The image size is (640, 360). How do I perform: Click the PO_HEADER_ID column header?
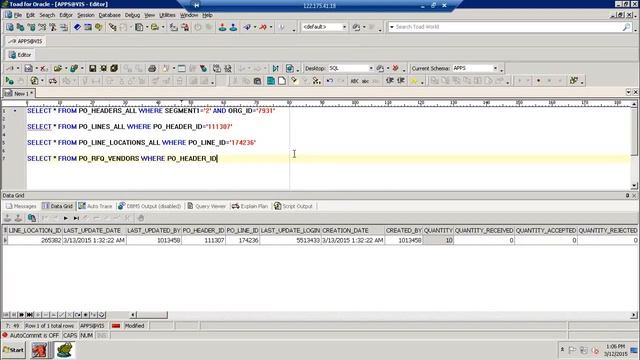coord(203,231)
